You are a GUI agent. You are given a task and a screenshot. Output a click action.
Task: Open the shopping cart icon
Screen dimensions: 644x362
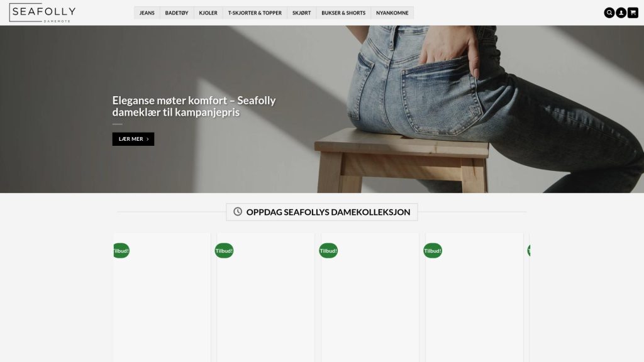(x=633, y=13)
